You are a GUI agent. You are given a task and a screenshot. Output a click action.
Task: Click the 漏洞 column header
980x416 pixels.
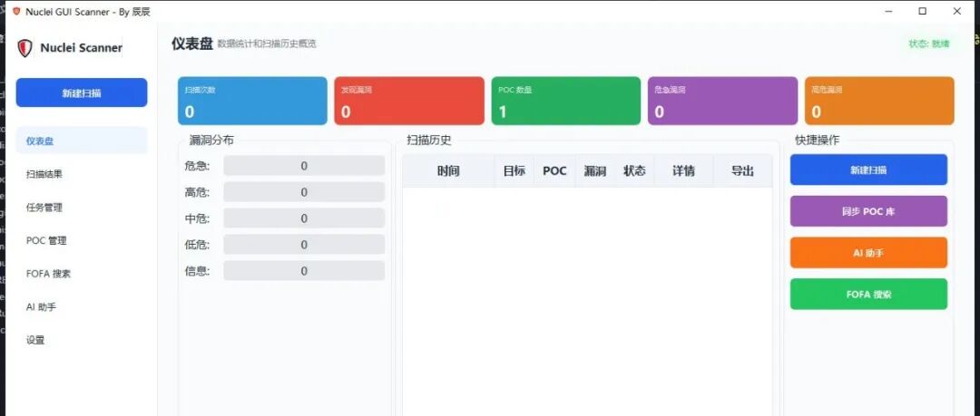coord(595,171)
